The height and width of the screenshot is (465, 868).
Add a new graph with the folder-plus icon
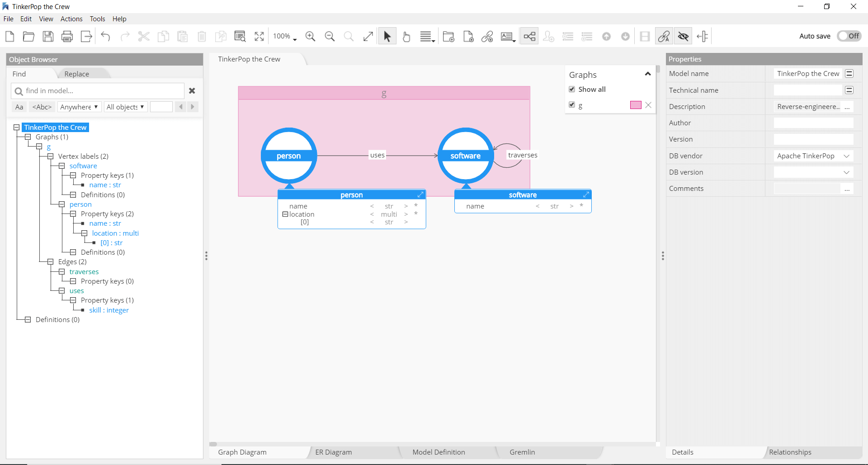448,36
